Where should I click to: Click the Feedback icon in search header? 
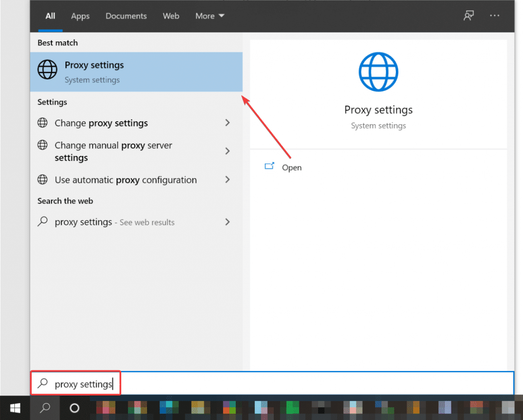468,16
